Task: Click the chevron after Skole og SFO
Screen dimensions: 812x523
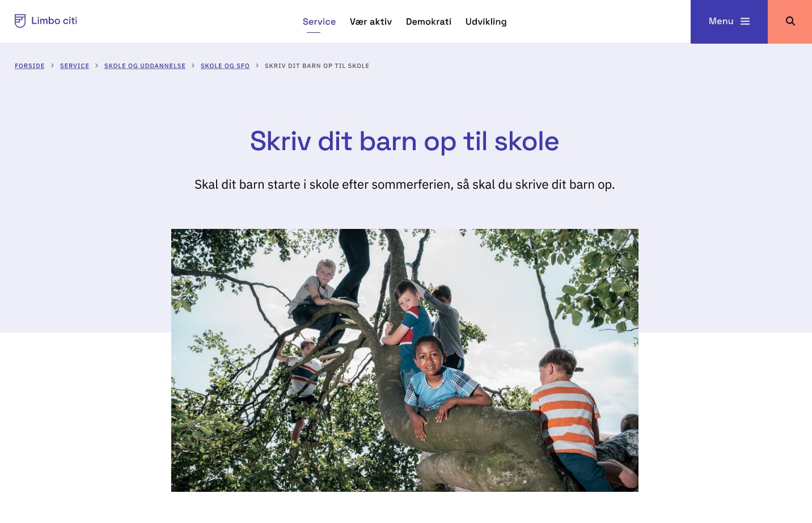Action: [257, 66]
